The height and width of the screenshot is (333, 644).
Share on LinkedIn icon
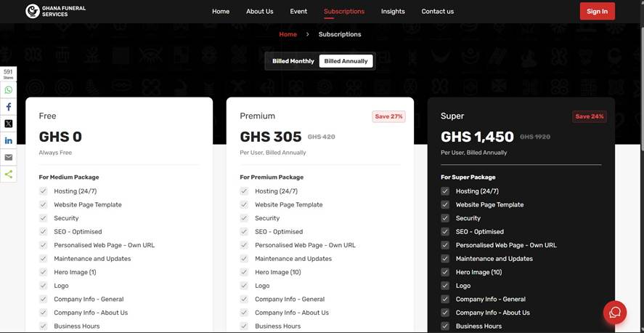click(8, 140)
